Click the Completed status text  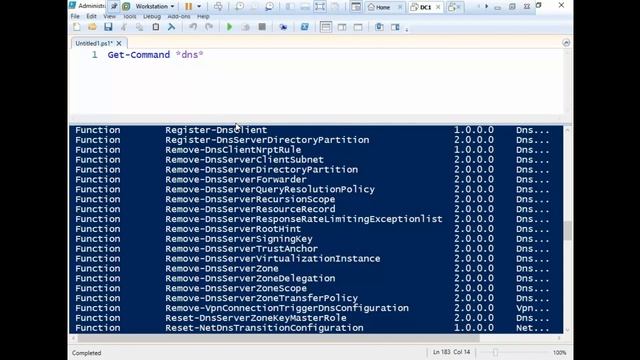pos(87,353)
